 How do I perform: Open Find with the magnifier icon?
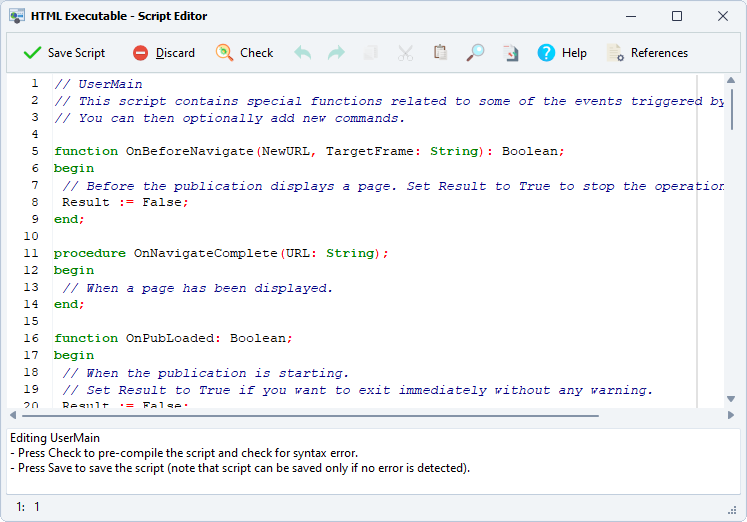475,53
